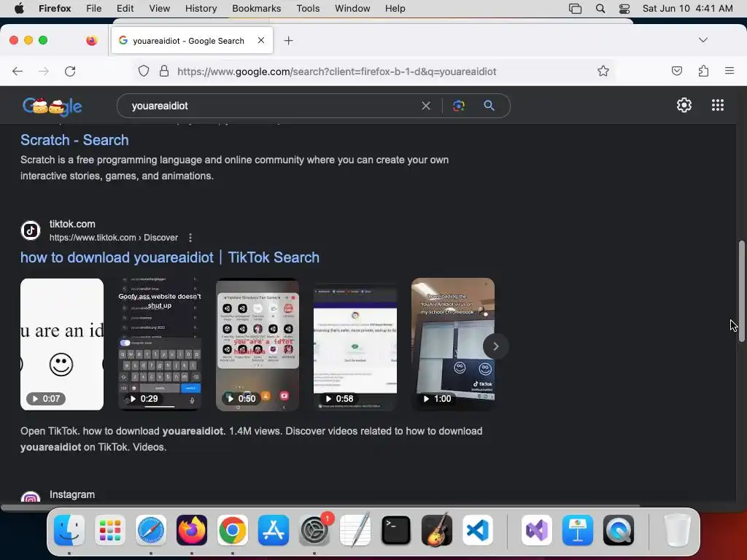Viewport: 747px width, 560px height.
Task: Open the Trash in the dock
Action: coord(677,530)
